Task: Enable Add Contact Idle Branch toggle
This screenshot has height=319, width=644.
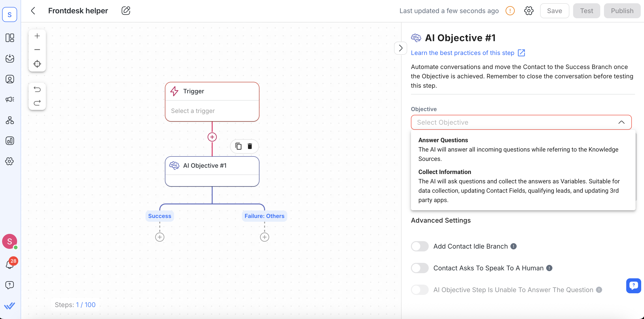Action: [420, 246]
